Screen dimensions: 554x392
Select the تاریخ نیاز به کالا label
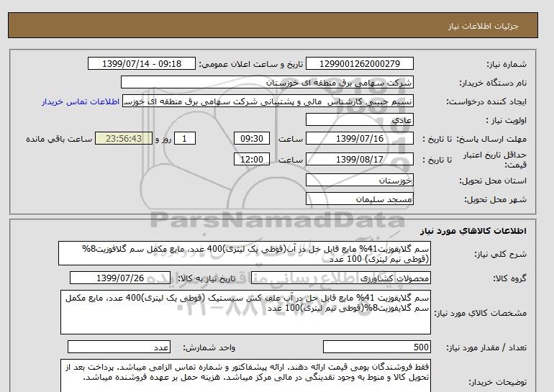206,278
